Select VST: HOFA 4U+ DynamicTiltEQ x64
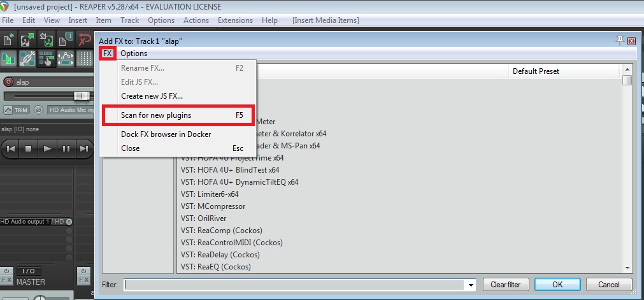Viewport: 644px width, 300px height. 240,182
